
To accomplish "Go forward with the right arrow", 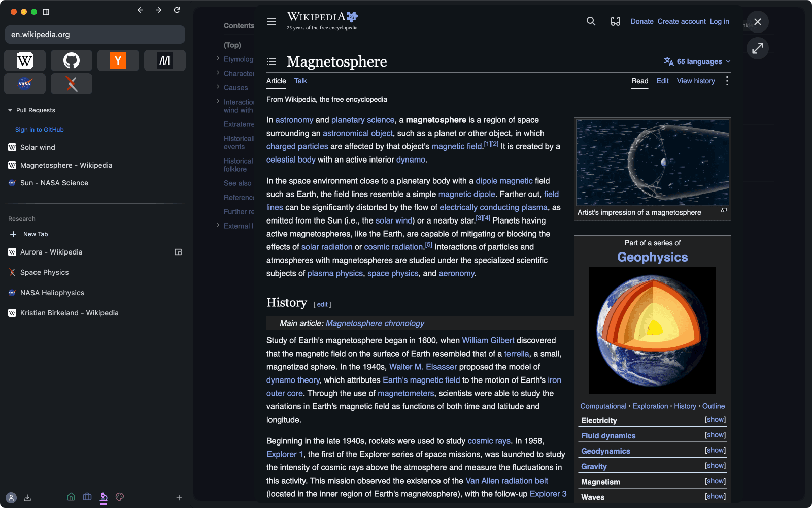I will tap(159, 10).
